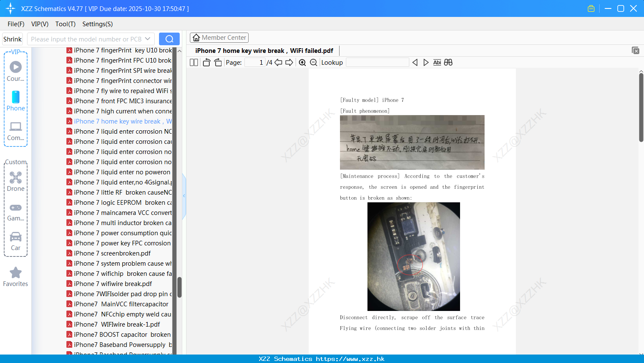Select the Game console category icon
Viewport: 644px width, 363px height.
(x=16, y=212)
